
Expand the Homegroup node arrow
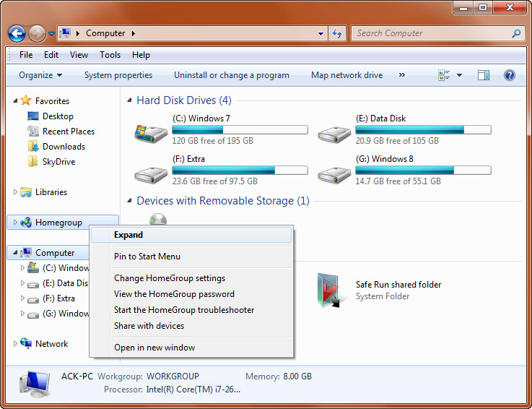[x=15, y=222]
